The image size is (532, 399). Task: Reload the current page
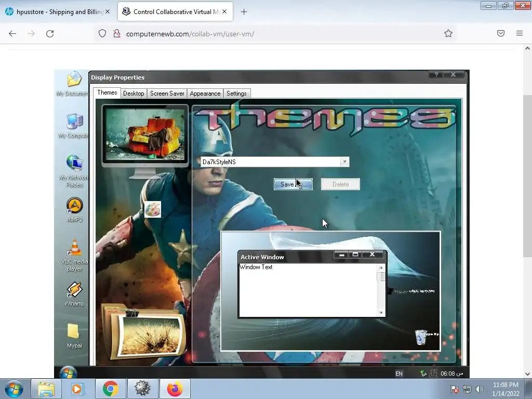(x=50, y=34)
